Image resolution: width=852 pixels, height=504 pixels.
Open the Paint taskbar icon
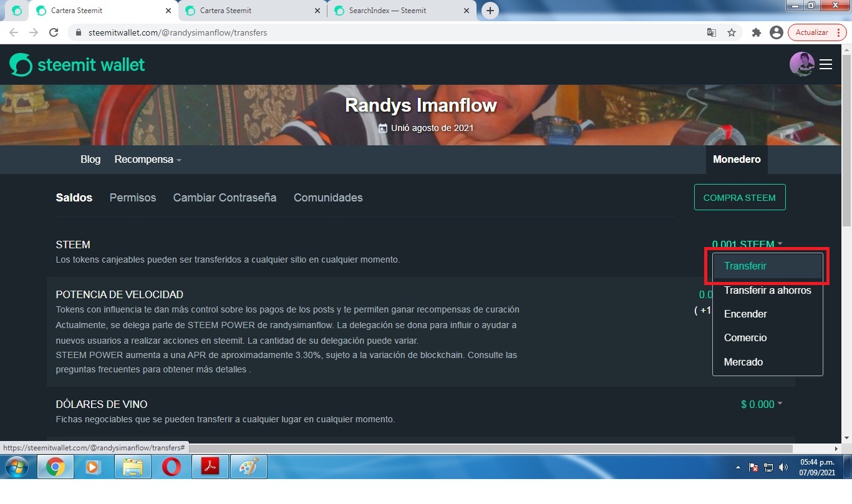tap(249, 467)
